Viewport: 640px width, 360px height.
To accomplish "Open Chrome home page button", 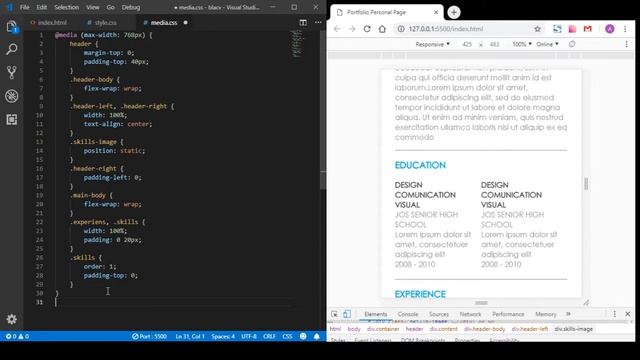I will click(x=382, y=29).
